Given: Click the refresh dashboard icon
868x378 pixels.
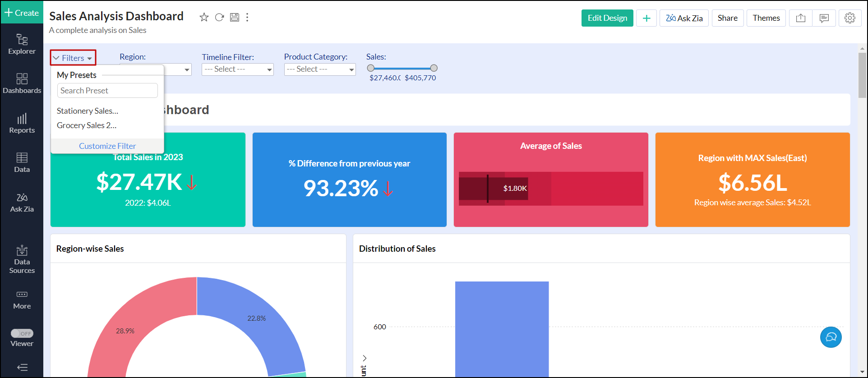Looking at the screenshot, I should click(x=219, y=17).
